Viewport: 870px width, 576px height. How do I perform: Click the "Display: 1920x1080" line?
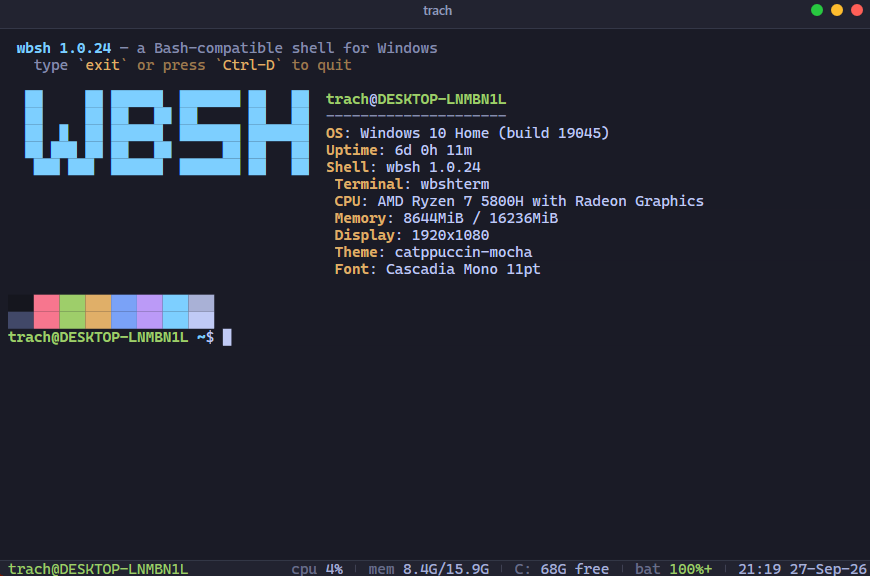click(x=412, y=235)
